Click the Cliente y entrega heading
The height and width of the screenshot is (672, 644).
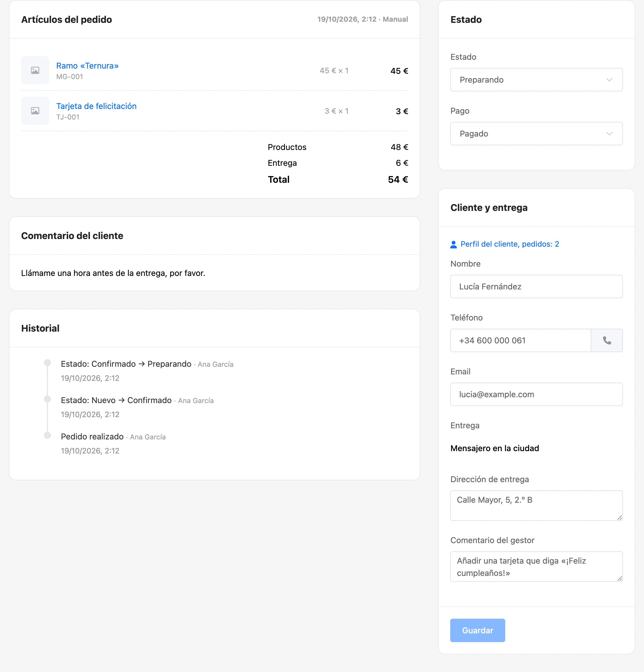pos(489,208)
